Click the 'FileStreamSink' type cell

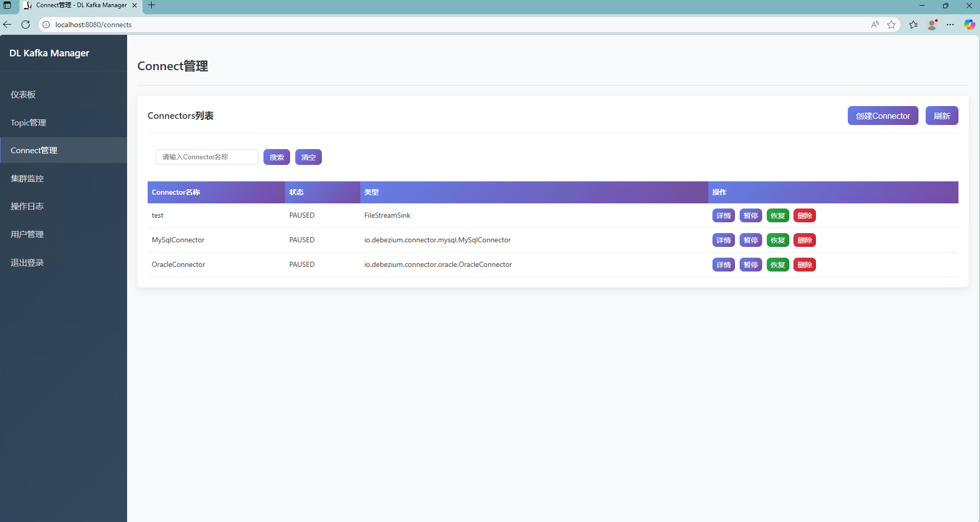534,216
